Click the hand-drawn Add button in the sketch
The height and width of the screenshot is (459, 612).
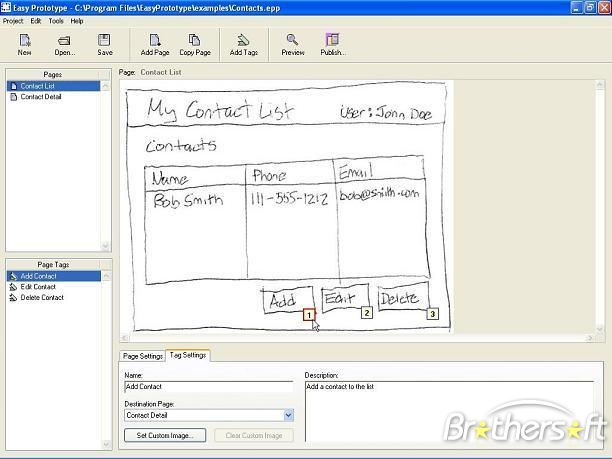(x=288, y=300)
